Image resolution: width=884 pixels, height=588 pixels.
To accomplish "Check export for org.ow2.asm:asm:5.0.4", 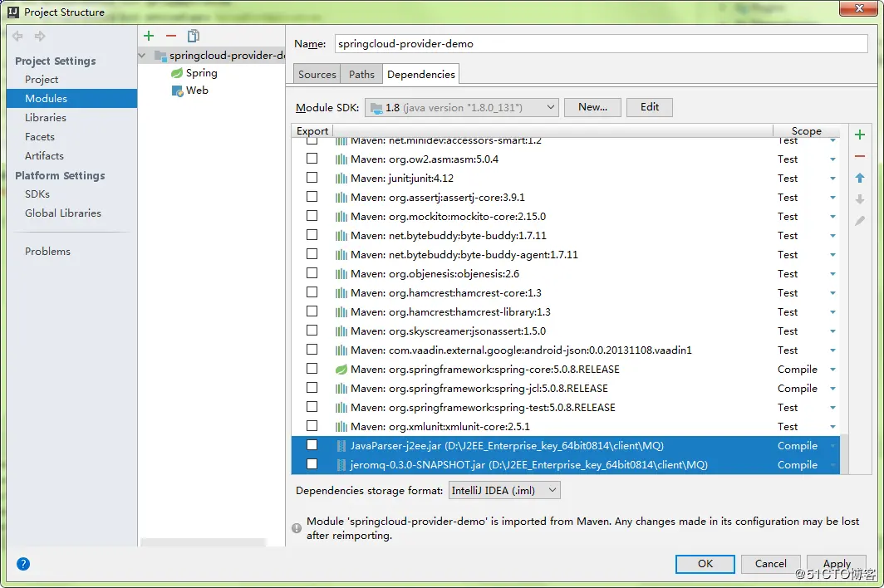I will click(x=312, y=159).
